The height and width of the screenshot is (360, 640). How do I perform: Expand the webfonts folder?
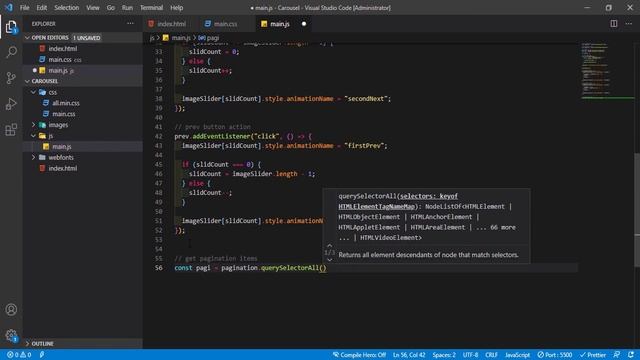(33, 157)
